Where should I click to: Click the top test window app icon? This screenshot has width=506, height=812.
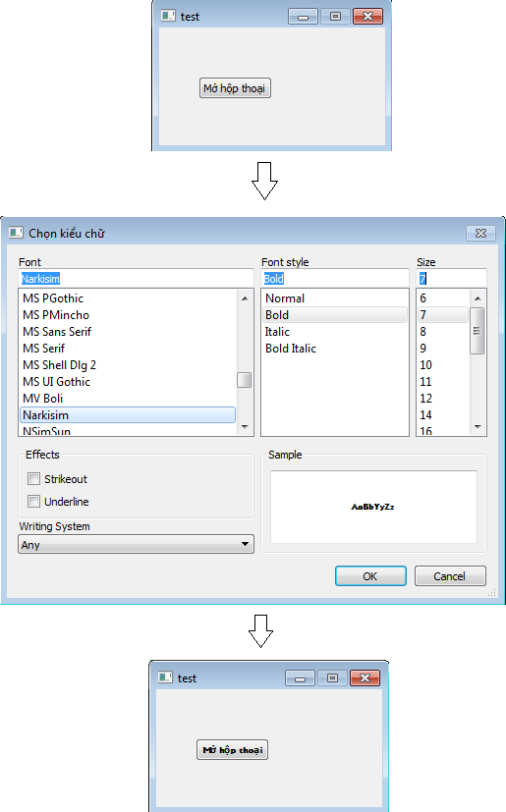pyautogui.click(x=168, y=16)
